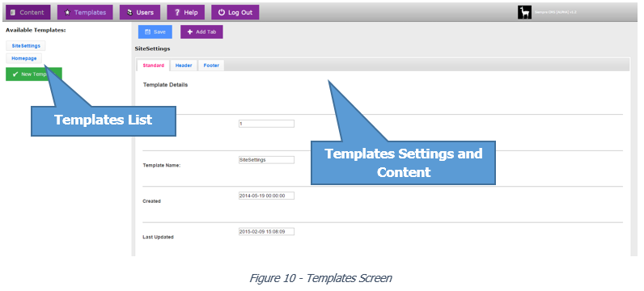Save the current template
The height and width of the screenshot is (291, 644).
click(x=155, y=32)
